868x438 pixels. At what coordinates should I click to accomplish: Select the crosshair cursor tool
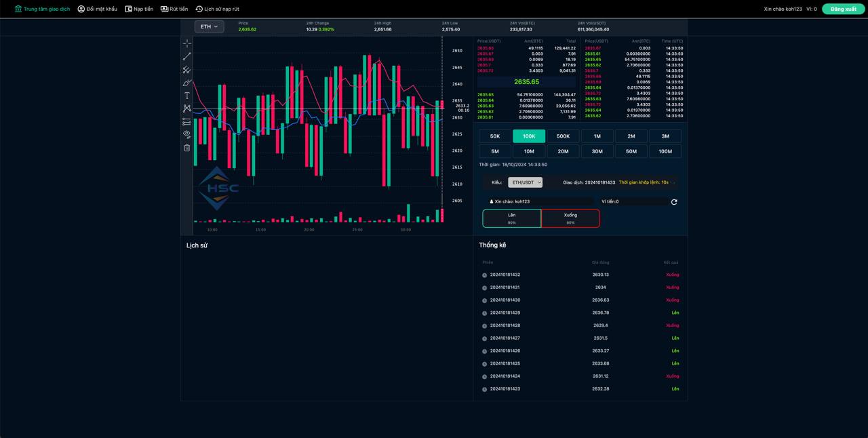pyautogui.click(x=186, y=43)
